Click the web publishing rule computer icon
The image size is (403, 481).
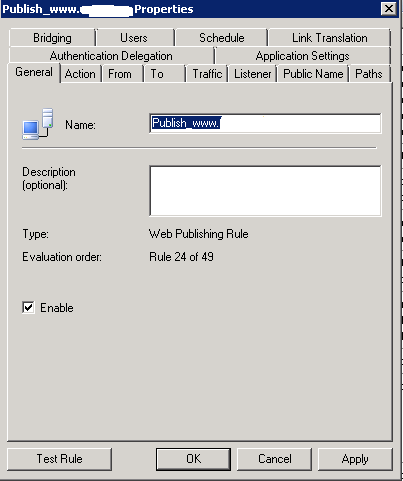[x=38, y=124]
